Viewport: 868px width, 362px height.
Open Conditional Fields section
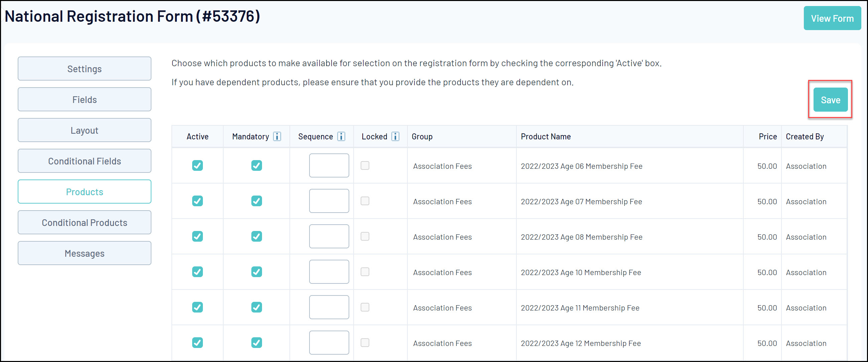(x=84, y=161)
